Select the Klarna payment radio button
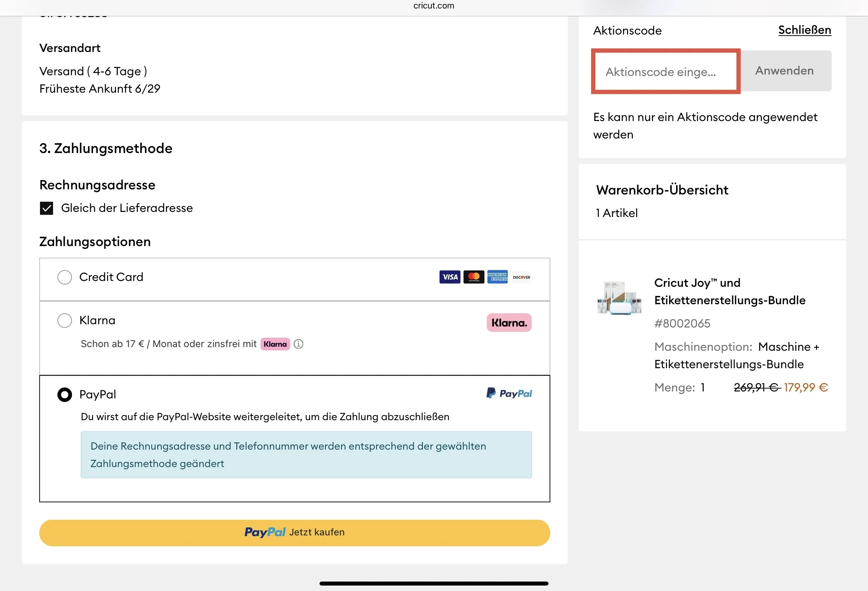This screenshot has width=868, height=591. [x=65, y=321]
